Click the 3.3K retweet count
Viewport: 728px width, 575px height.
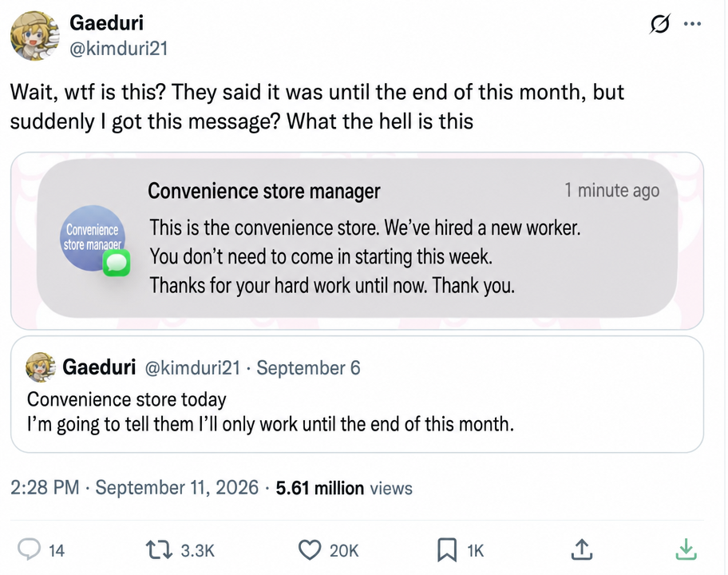pos(198,551)
